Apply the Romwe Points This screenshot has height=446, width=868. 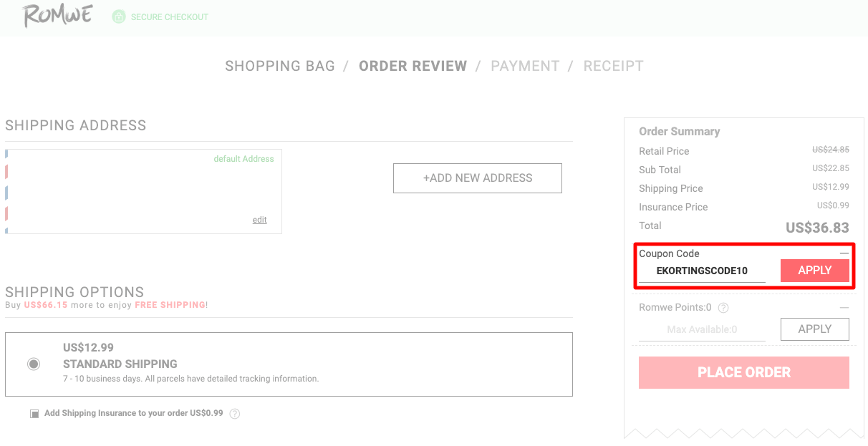point(815,329)
